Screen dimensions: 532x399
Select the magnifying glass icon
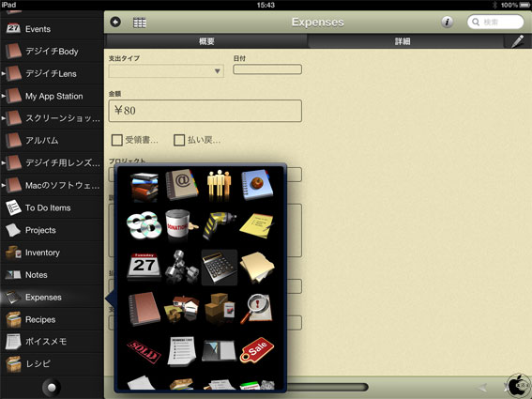257,309
